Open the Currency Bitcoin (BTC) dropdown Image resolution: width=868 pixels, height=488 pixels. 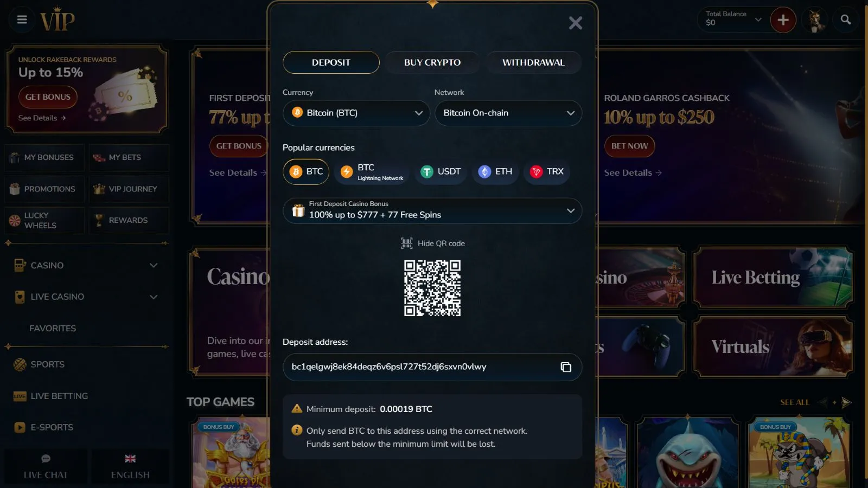356,113
